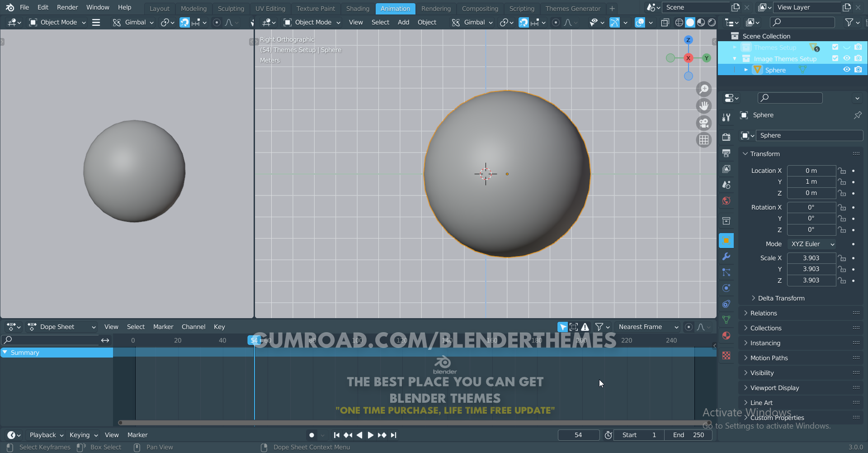
Task: Open the Physics Properties tab
Action: click(726, 288)
